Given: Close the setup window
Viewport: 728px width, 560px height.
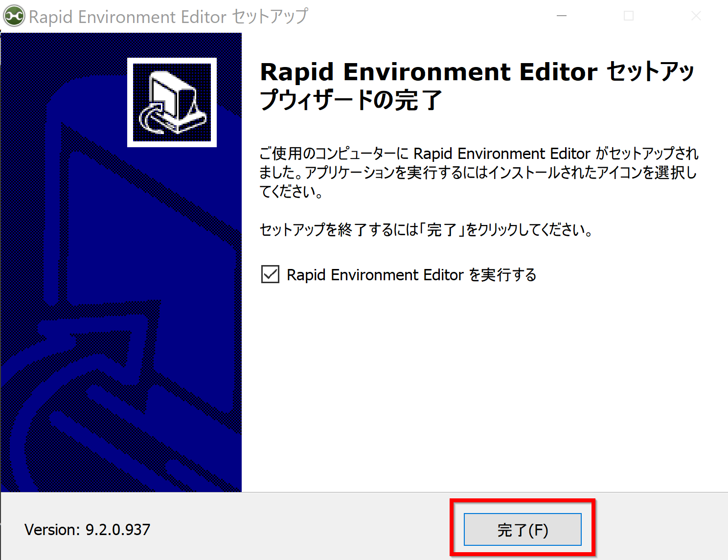Looking at the screenshot, I should (696, 16).
